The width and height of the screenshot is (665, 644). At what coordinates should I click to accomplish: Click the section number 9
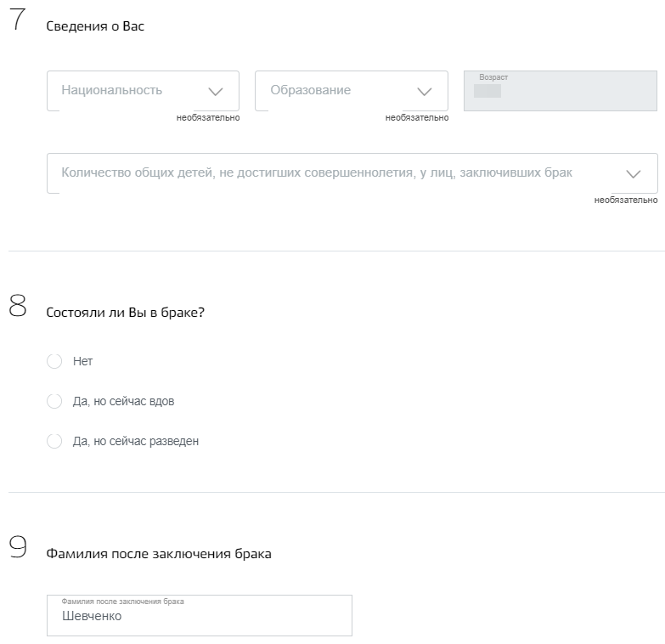pos(18,548)
